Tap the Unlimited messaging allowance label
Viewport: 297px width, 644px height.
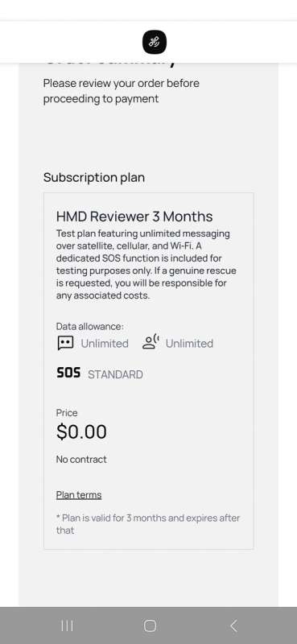pos(105,344)
